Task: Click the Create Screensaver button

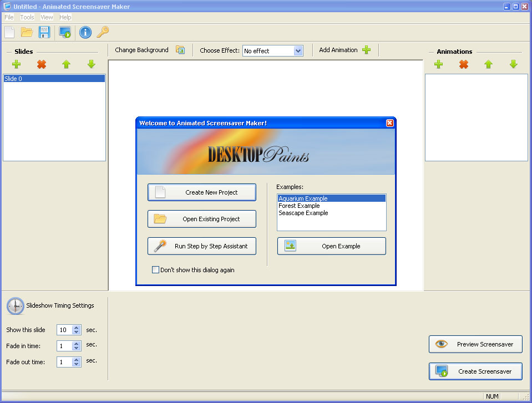Action: 475,371
